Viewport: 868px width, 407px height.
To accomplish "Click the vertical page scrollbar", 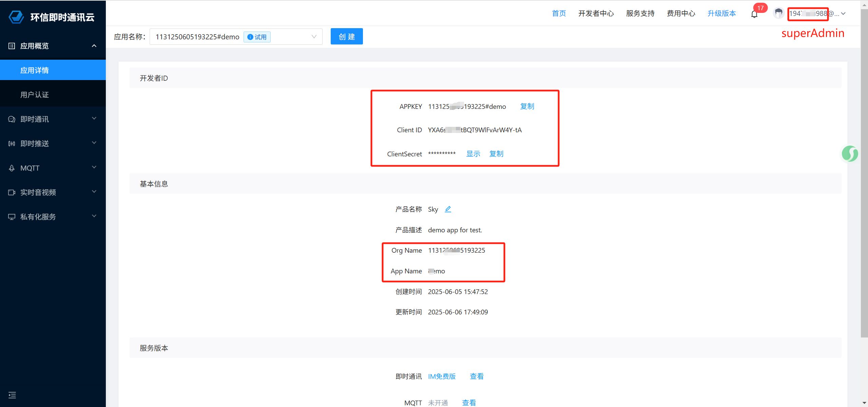I will click(x=864, y=170).
